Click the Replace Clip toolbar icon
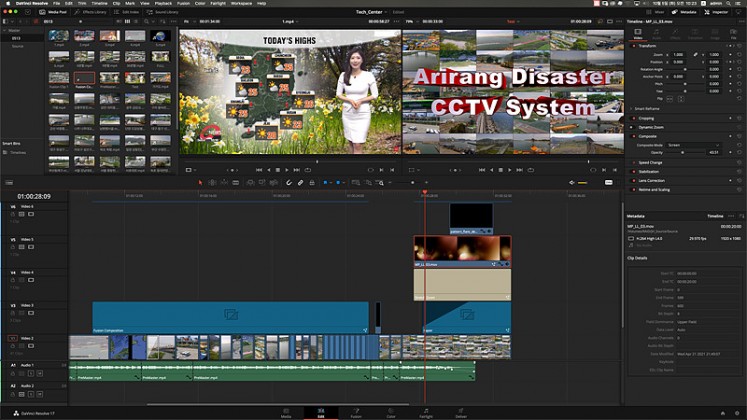The width and height of the screenshot is (747, 420). tap(273, 182)
